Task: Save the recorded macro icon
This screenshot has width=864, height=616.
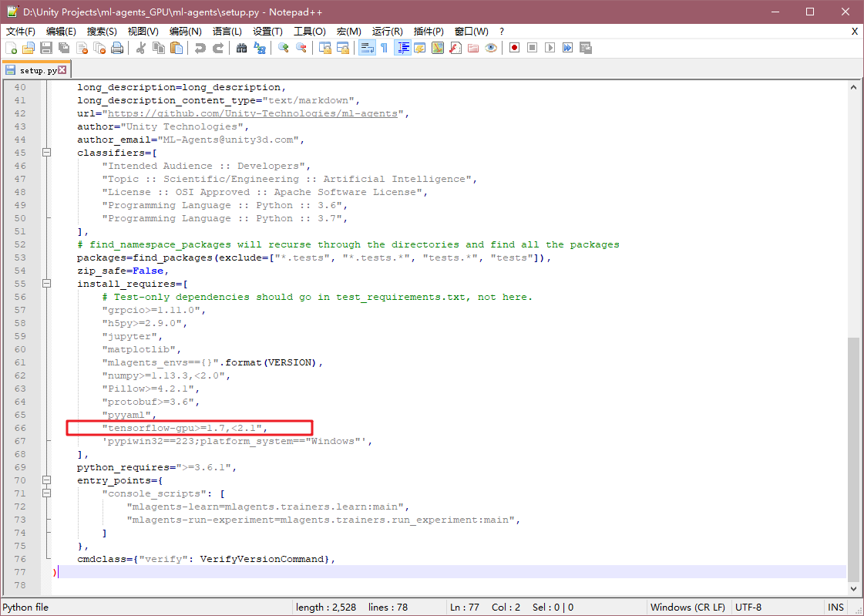Action: (586, 48)
